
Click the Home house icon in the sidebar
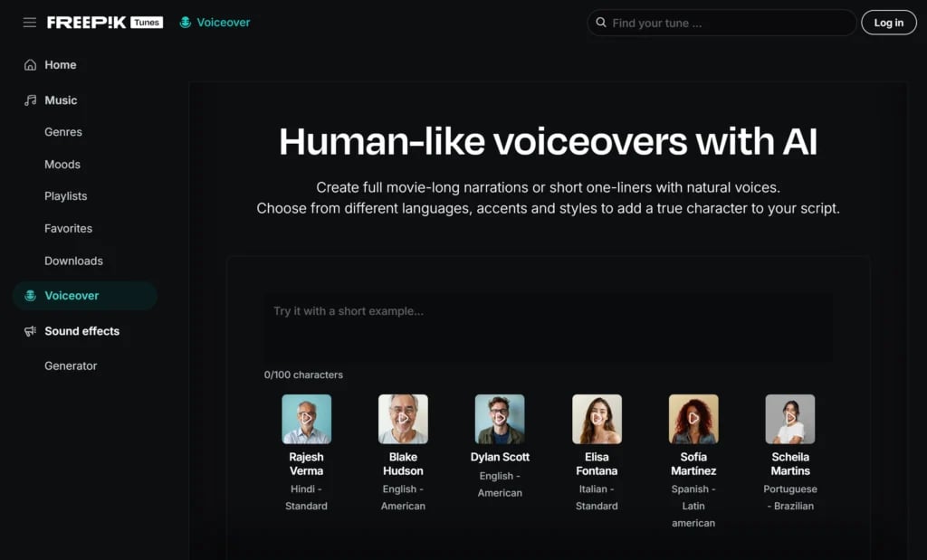coord(31,64)
